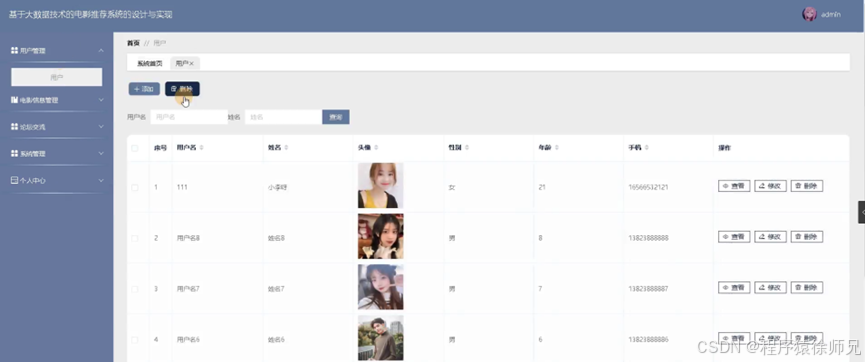Sort by 头像 column arrows
Image resolution: width=865 pixels, height=362 pixels.
pyautogui.click(x=376, y=148)
